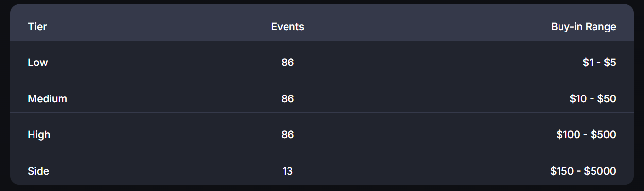
Task: Click the $100 - $500 buy-in value
Action: (x=586, y=135)
